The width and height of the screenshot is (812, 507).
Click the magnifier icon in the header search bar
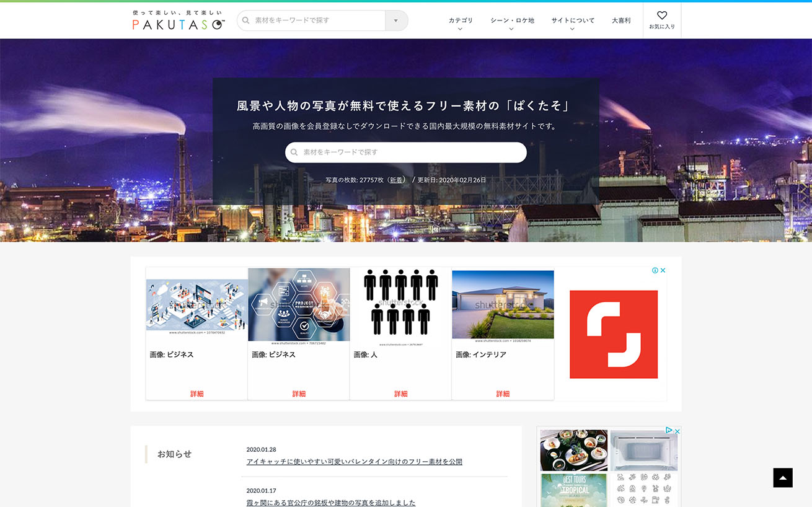(x=246, y=20)
